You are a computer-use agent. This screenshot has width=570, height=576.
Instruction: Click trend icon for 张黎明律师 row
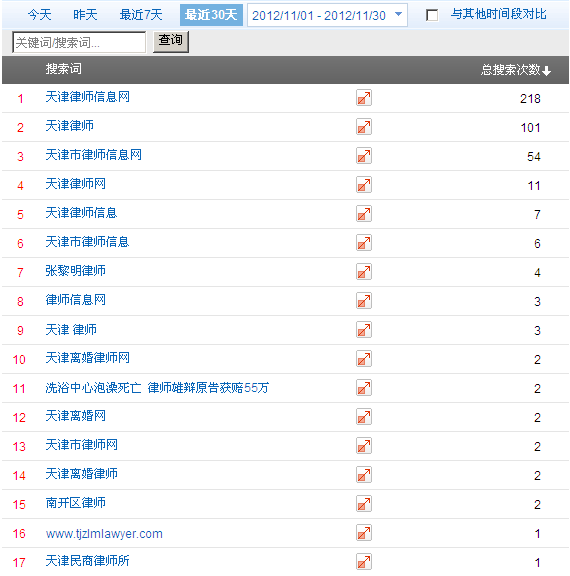pos(364,272)
